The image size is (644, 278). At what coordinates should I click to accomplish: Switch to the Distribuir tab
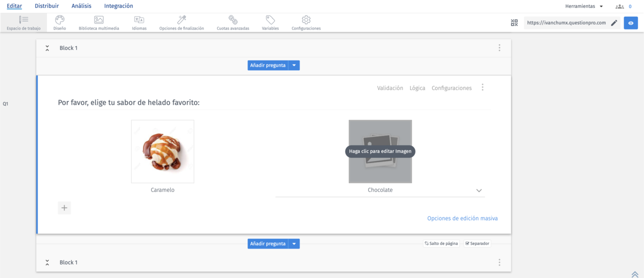[x=47, y=6]
